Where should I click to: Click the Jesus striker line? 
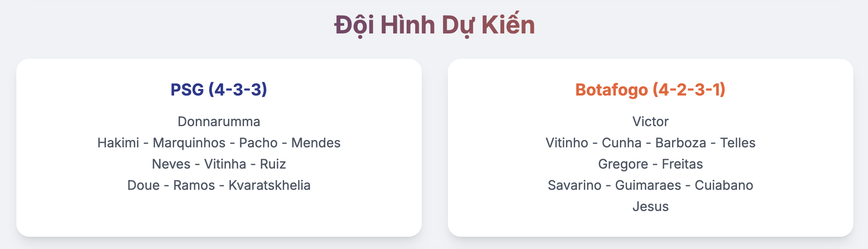pos(650,207)
